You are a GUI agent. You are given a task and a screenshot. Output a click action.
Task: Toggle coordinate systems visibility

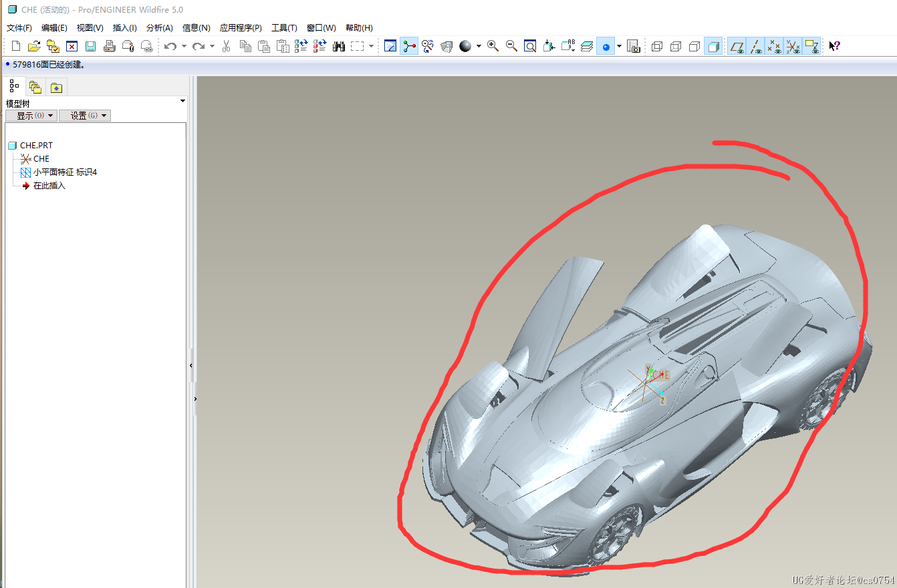pos(793,46)
